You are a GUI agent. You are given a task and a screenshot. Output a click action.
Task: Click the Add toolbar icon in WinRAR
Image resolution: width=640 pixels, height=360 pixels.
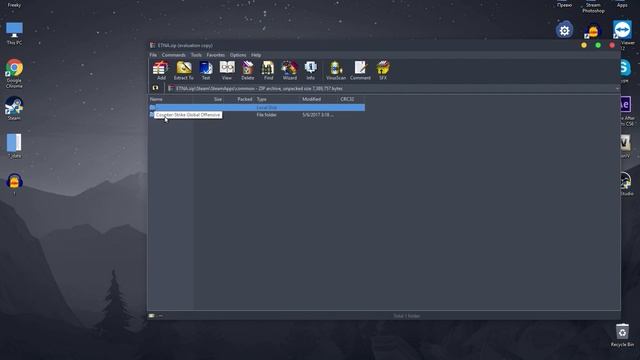[x=161, y=70]
